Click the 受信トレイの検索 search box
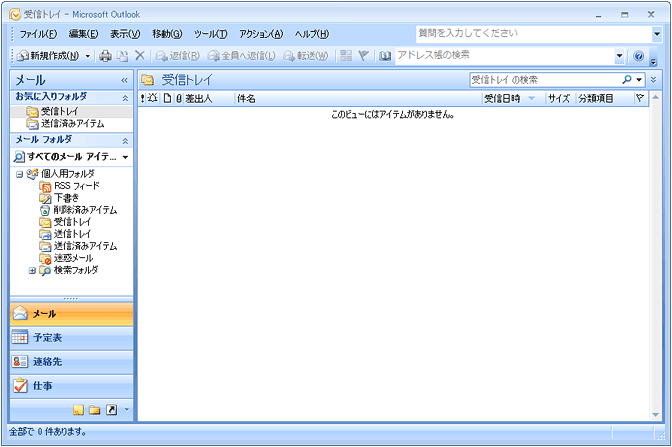 [x=545, y=80]
